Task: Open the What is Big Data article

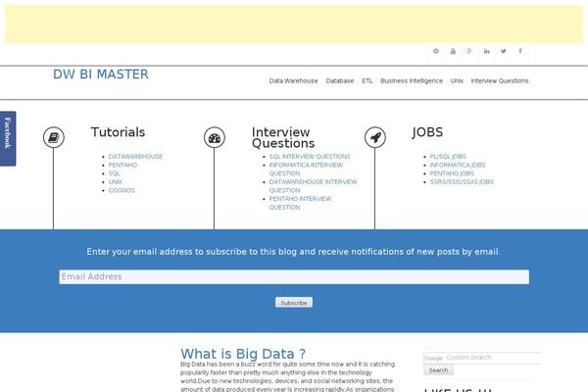Action: click(x=243, y=354)
